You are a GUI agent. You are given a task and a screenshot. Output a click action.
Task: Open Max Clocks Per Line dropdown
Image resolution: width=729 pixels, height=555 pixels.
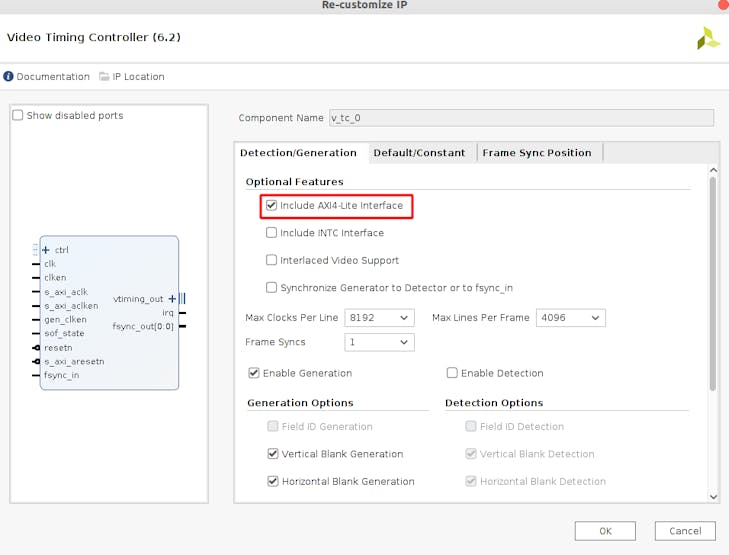click(379, 318)
